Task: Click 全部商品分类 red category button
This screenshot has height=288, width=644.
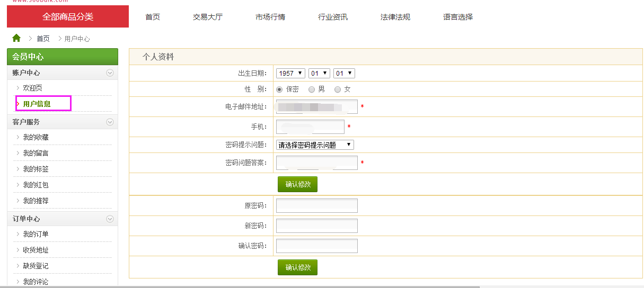Action: [68, 16]
